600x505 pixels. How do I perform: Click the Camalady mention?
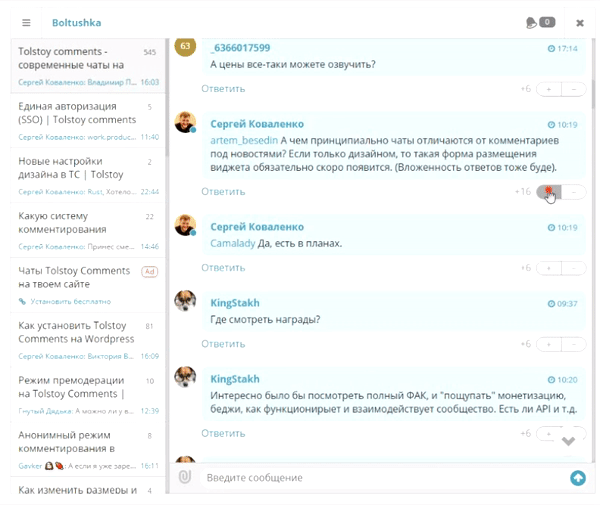coord(232,243)
